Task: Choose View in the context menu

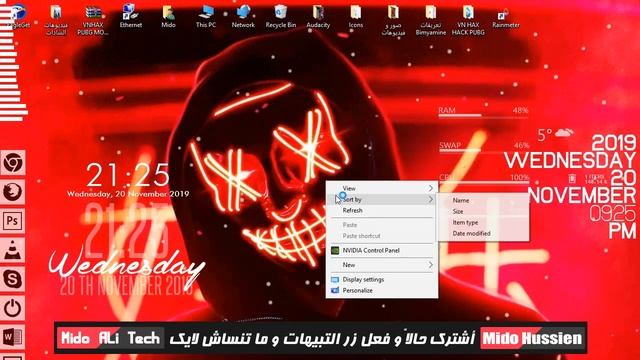Action: coord(382,188)
